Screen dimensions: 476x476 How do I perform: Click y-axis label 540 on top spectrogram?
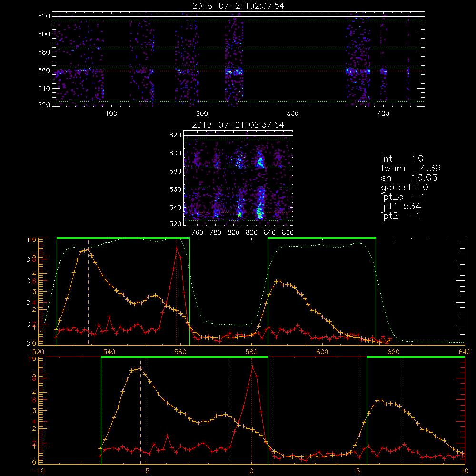click(44, 89)
